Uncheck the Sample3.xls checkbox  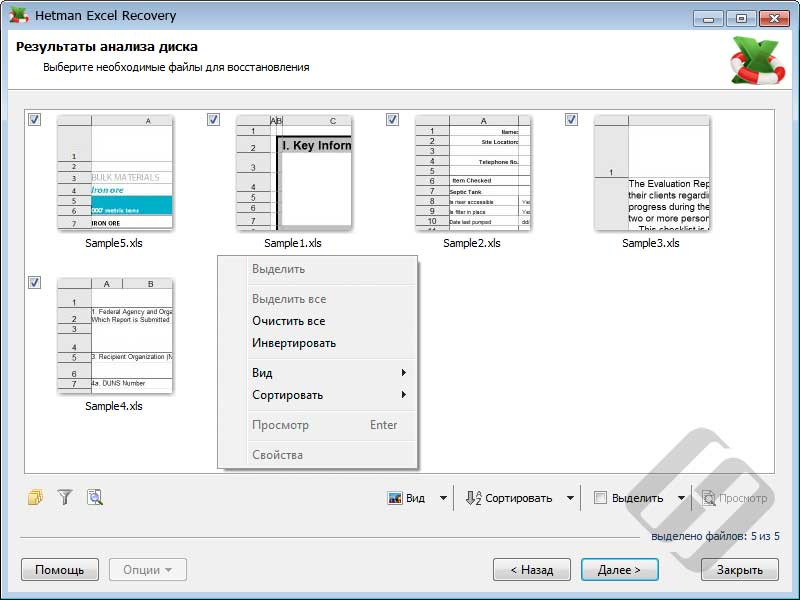click(571, 119)
